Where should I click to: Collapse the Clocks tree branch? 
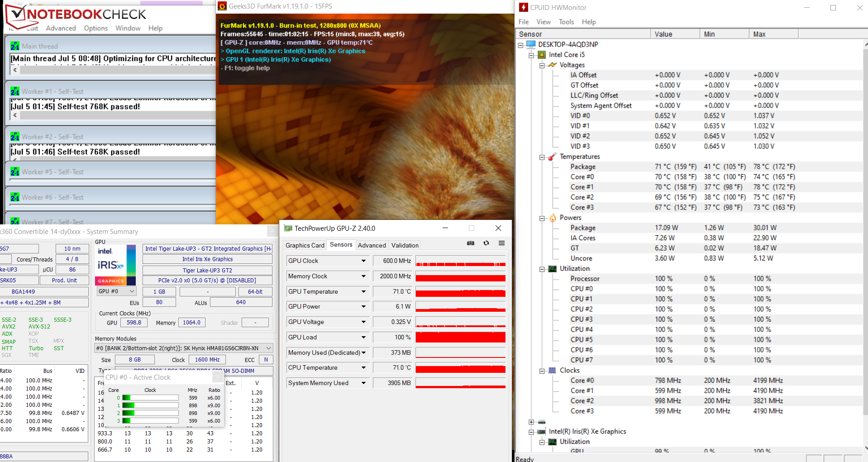coord(542,371)
